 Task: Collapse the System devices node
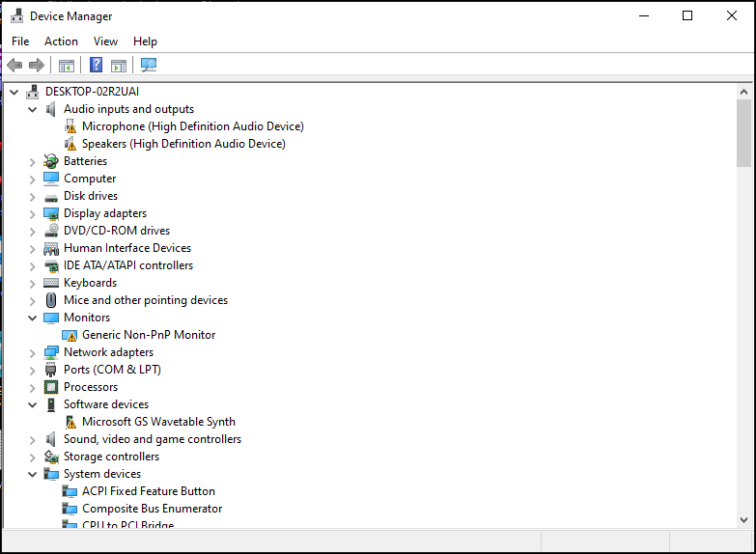click(x=32, y=475)
